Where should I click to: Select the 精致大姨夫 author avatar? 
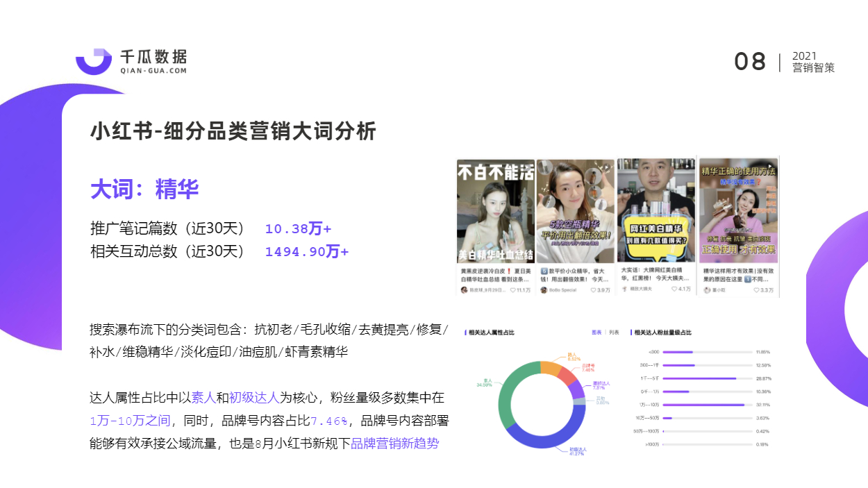coord(625,289)
